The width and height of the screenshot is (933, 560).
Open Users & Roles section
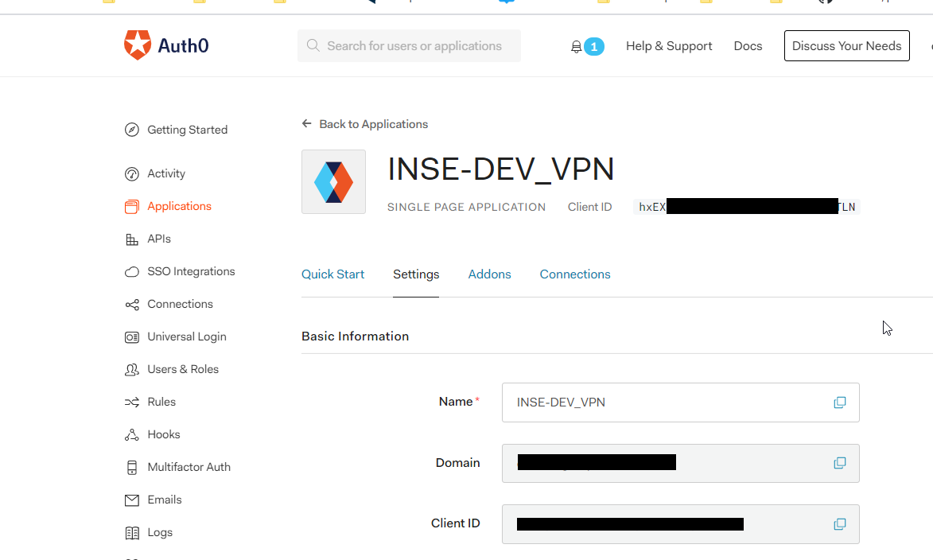tap(182, 369)
